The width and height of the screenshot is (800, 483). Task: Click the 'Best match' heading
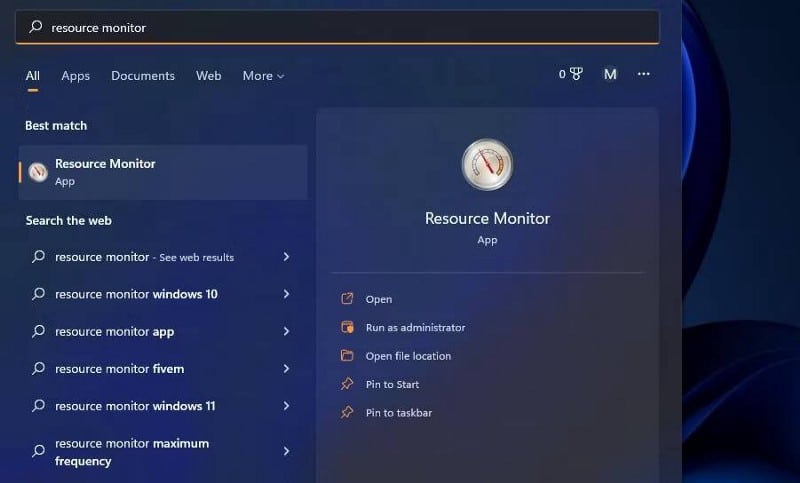pyautogui.click(x=56, y=125)
